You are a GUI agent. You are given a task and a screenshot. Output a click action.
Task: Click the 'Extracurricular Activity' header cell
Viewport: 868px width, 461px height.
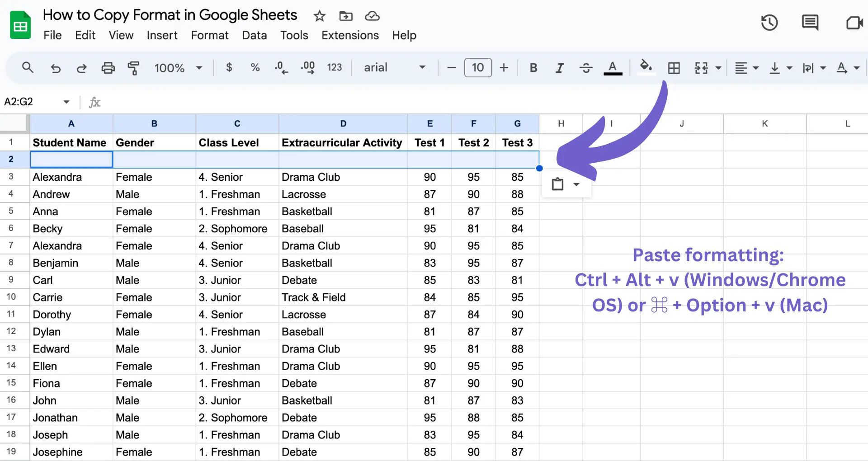tap(343, 142)
